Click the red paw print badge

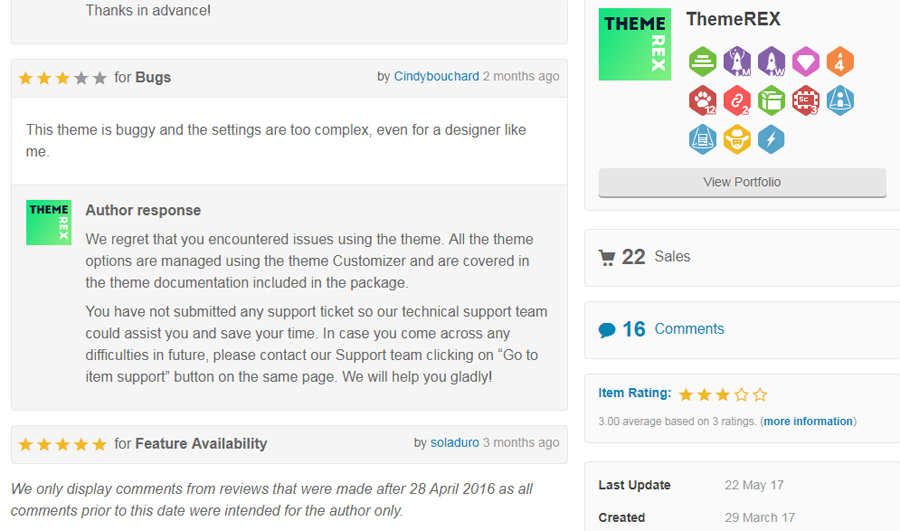pos(703,101)
